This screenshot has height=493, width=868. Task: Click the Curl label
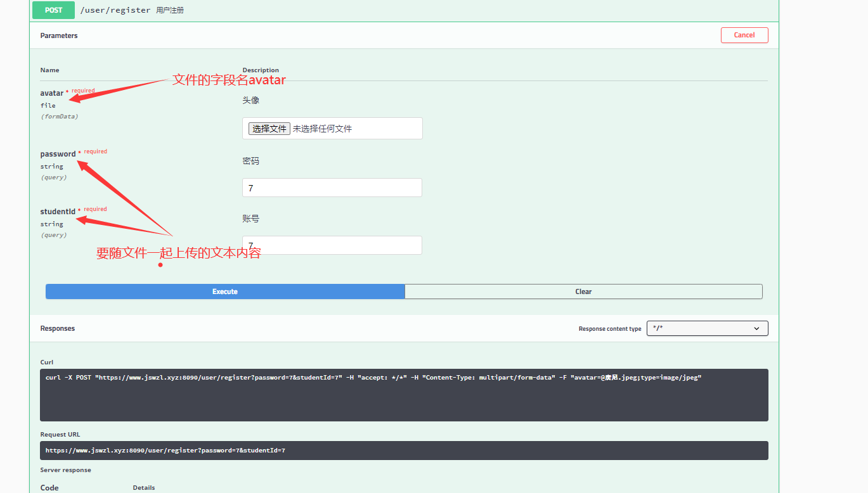tap(47, 362)
